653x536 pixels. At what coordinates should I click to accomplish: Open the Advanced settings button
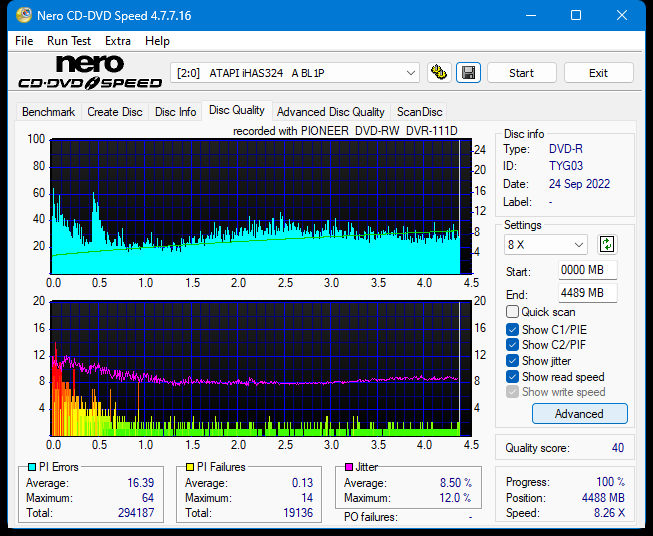click(579, 414)
